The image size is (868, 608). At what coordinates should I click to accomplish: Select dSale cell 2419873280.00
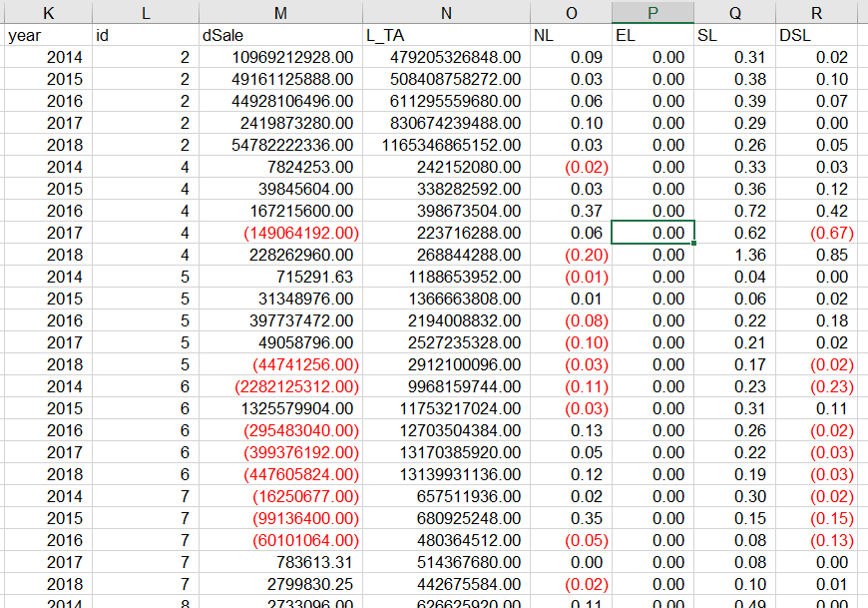point(280,123)
